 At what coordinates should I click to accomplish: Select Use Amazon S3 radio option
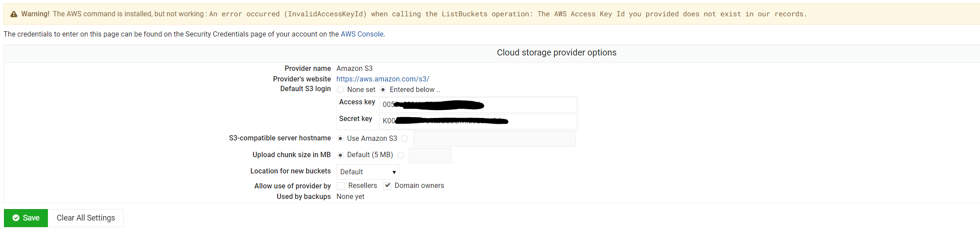click(340, 139)
